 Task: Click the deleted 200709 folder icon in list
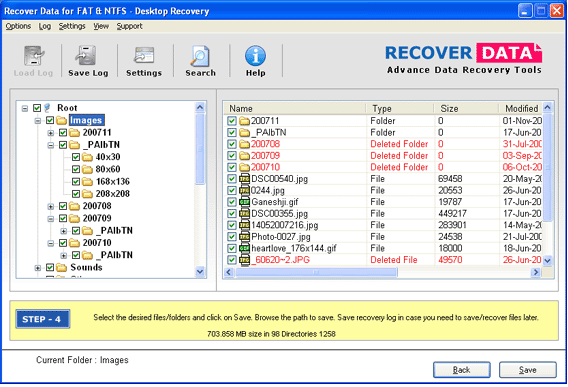tap(245, 156)
